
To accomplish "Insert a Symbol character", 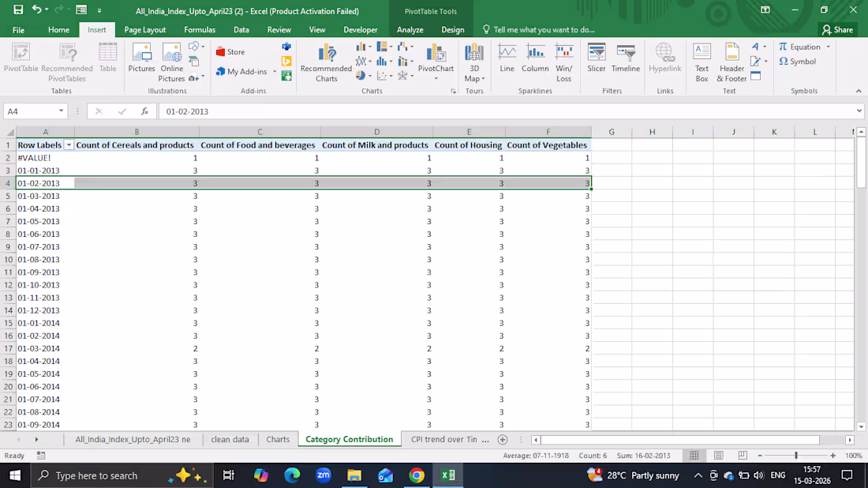I will click(798, 62).
